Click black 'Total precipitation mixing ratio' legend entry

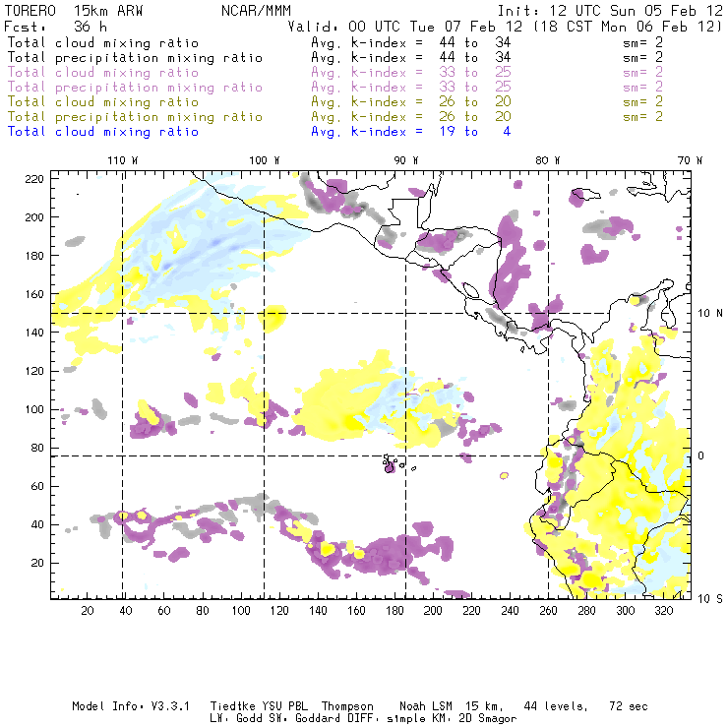135,58
